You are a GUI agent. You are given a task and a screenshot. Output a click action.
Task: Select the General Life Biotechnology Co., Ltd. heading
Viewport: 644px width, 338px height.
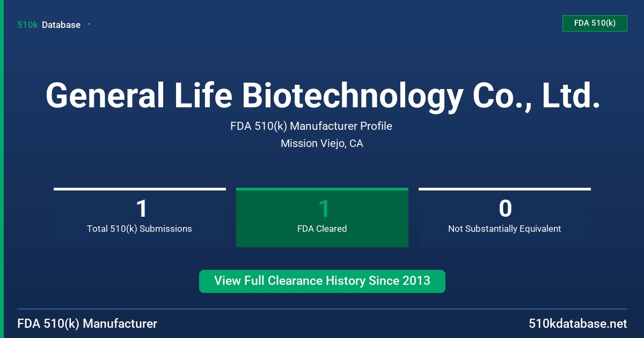click(322, 96)
